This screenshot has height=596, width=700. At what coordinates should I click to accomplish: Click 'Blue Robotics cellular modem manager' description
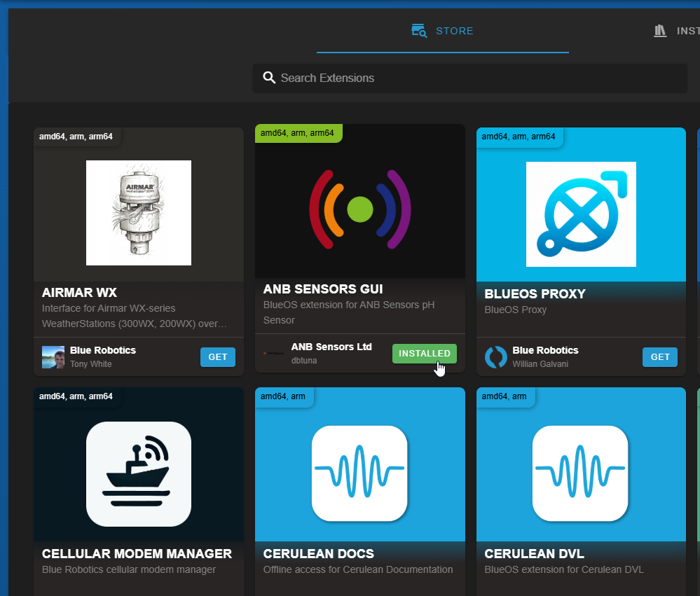(x=129, y=569)
